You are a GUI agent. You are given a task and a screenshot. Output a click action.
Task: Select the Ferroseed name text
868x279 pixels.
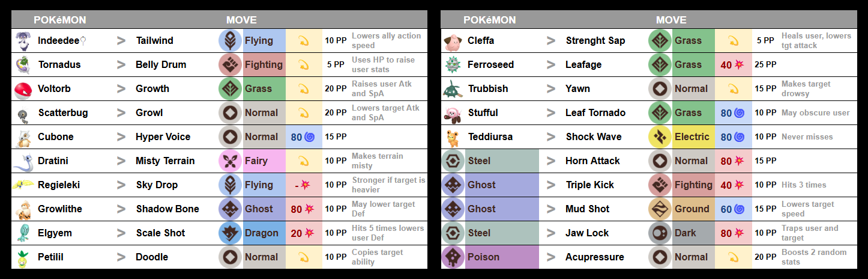click(x=491, y=65)
